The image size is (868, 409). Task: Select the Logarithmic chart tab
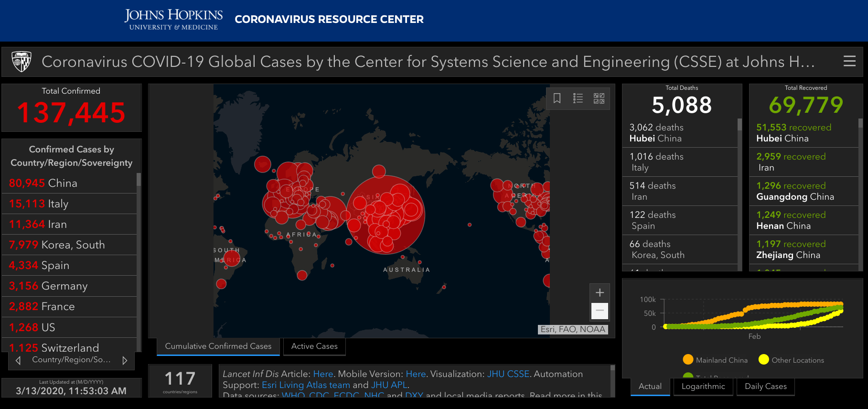coord(703,387)
